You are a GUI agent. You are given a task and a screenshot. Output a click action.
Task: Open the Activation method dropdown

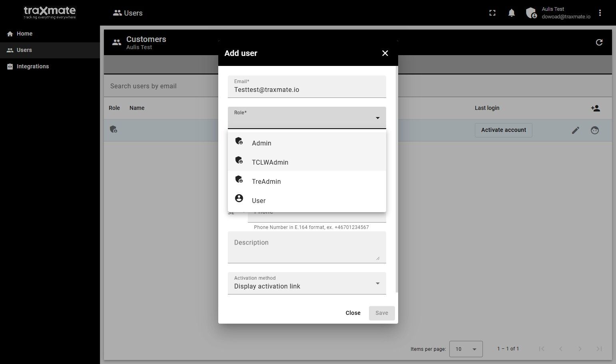point(307,283)
